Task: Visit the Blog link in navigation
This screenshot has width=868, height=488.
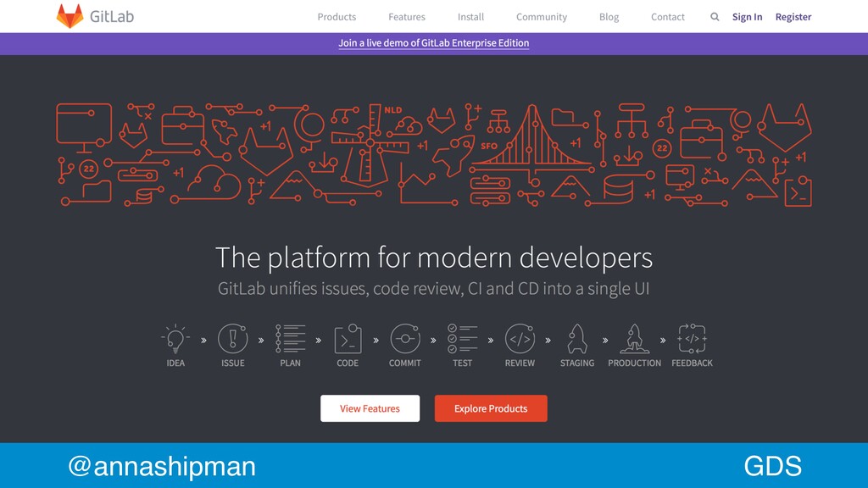Action: point(609,17)
